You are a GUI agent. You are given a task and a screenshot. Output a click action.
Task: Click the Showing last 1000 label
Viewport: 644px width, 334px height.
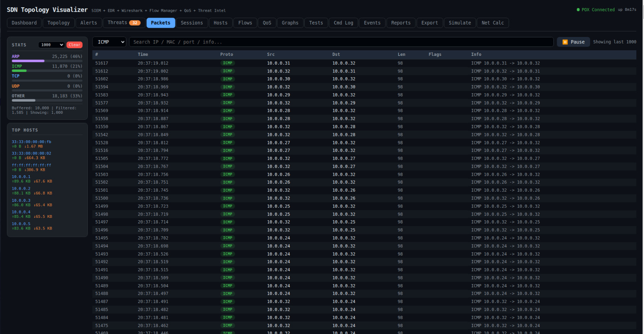pos(615,42)
